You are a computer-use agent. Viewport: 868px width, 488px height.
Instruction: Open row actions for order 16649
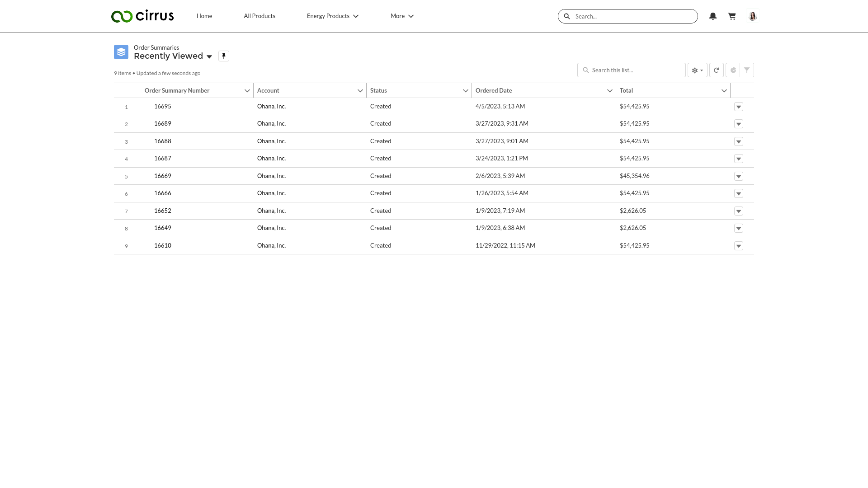[x=739, y=228]
